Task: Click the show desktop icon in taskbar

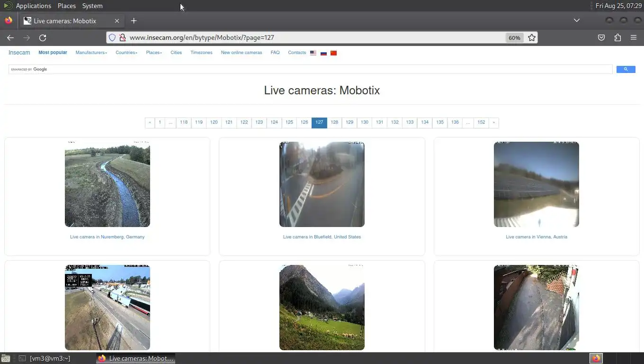Action: 5,358
